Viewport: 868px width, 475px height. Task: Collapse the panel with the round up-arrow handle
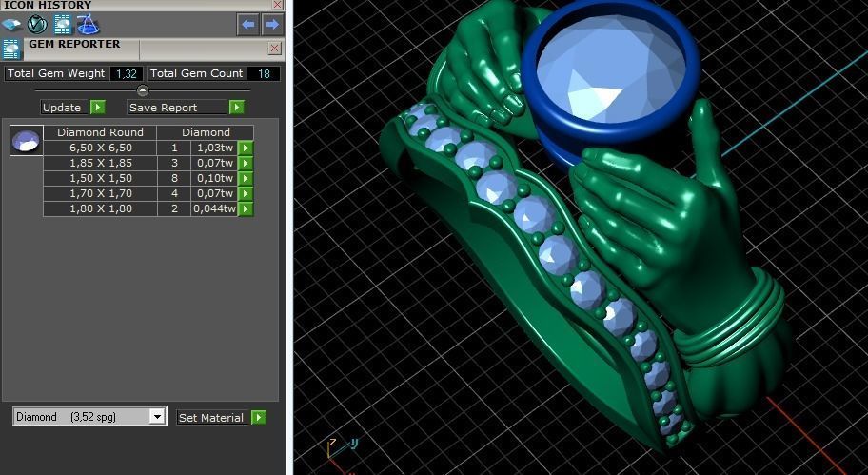pyautogui.click(x=142, y=90)
